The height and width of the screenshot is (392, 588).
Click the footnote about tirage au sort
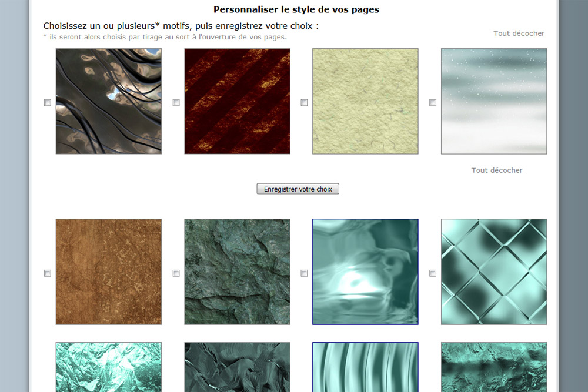coord(165,37)
